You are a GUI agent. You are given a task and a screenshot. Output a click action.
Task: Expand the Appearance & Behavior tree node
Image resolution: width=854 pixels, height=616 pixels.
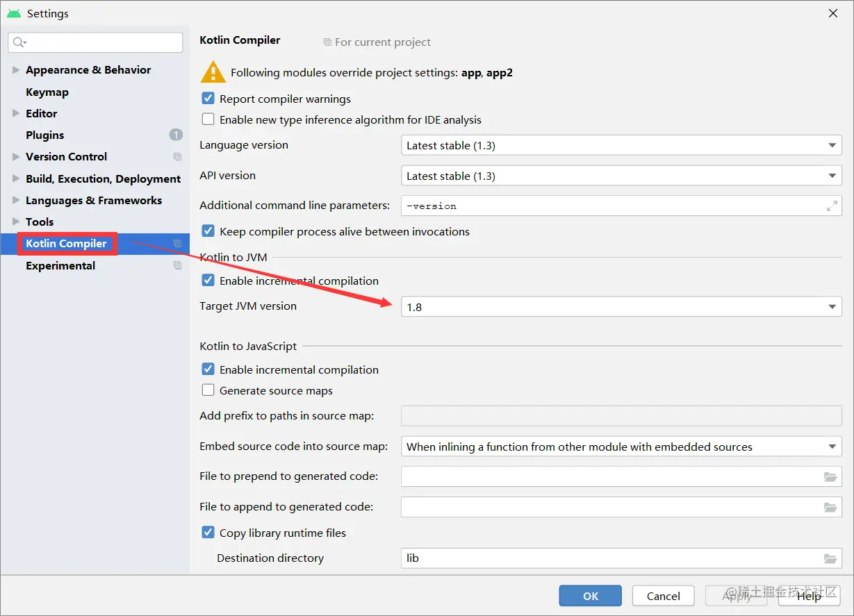tap(16, 70)
